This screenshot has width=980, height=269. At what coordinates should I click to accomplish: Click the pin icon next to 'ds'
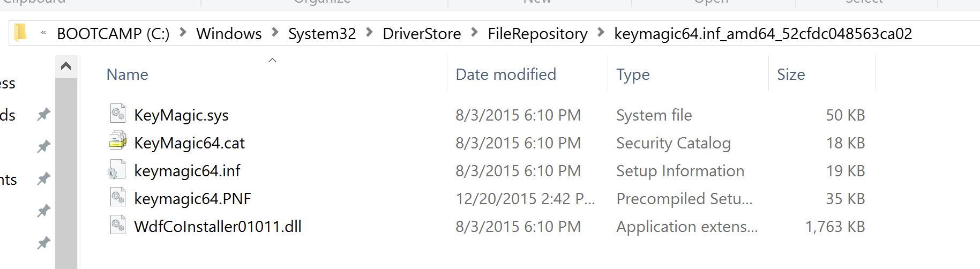point(43,114)
